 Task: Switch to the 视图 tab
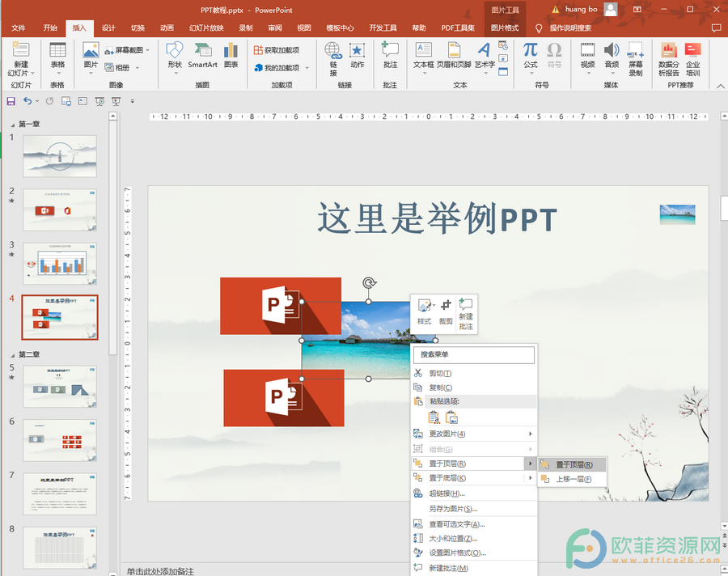(304, 28)
